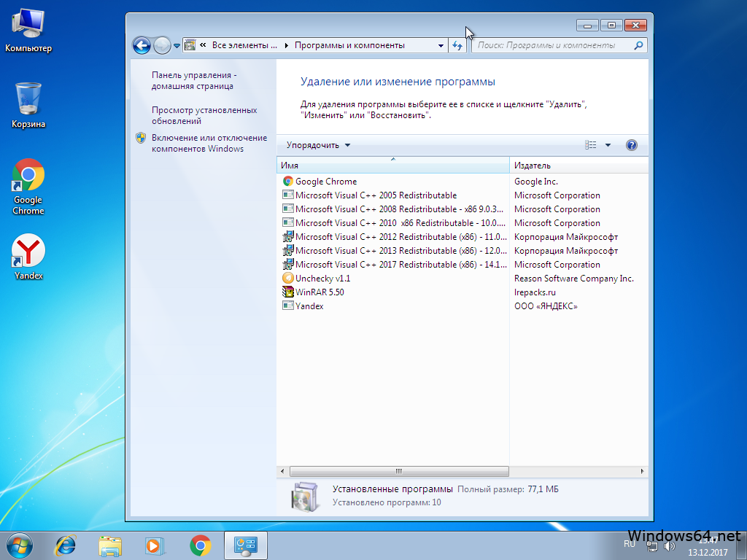Open the Google Chrome desktop shortcut
Viewport: 747px width, 560px height.
click(x=28, y=187)
